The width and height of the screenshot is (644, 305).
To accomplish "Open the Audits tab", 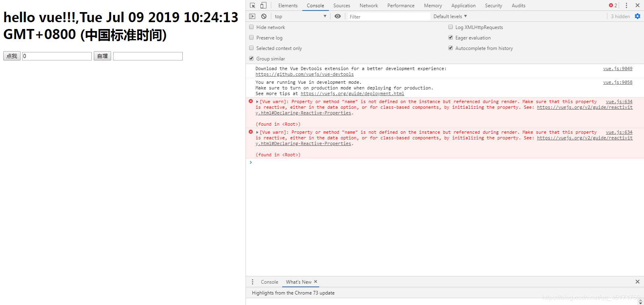I will (x=518, y=6).
